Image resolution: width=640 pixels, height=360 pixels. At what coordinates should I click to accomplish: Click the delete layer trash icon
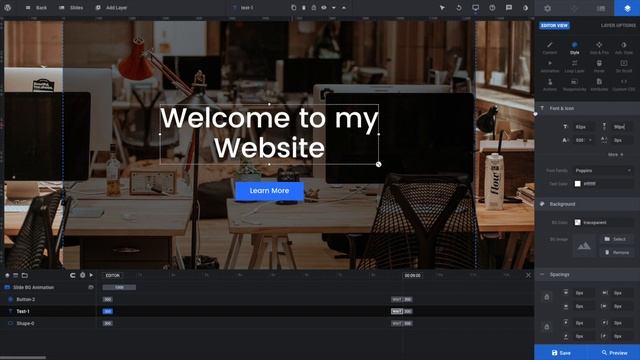[304, 8]
